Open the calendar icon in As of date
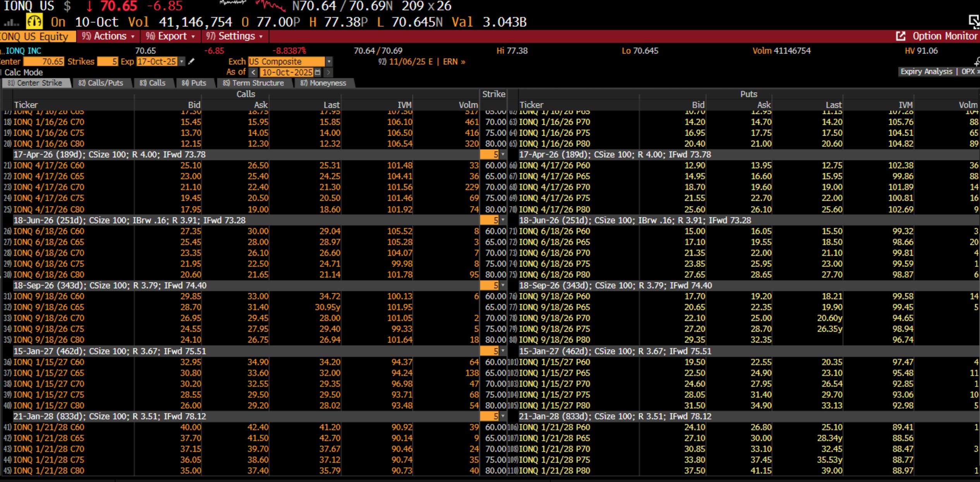The height and width of the screenshot is (482, 980). [318, 72]
